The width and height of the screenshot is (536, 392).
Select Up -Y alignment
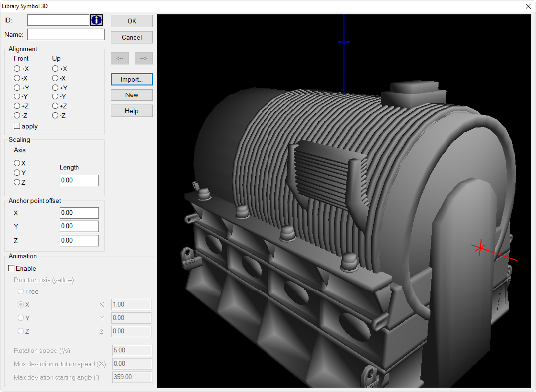[55, 97]
